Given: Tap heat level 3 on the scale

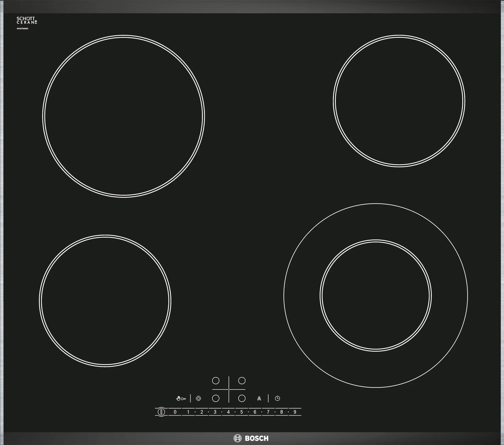Looking at the screenshot, I should [x=215, y=412].
